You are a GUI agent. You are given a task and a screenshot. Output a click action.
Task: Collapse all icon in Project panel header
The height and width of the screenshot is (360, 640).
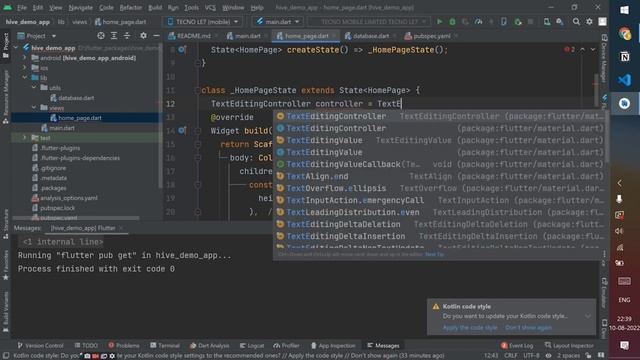pos(127,36)
